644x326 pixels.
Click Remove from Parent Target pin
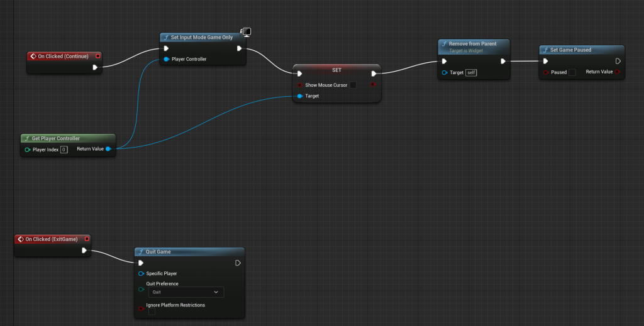[x=445, y=73]
